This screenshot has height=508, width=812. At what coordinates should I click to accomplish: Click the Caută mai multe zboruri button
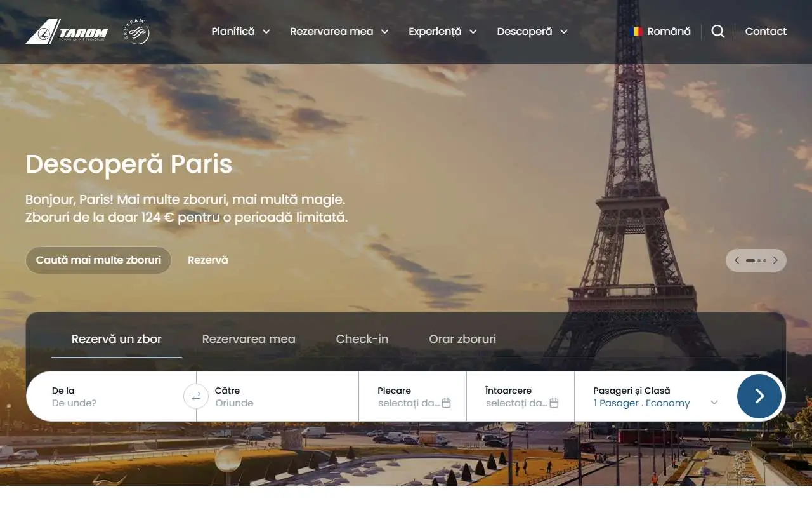98,260
